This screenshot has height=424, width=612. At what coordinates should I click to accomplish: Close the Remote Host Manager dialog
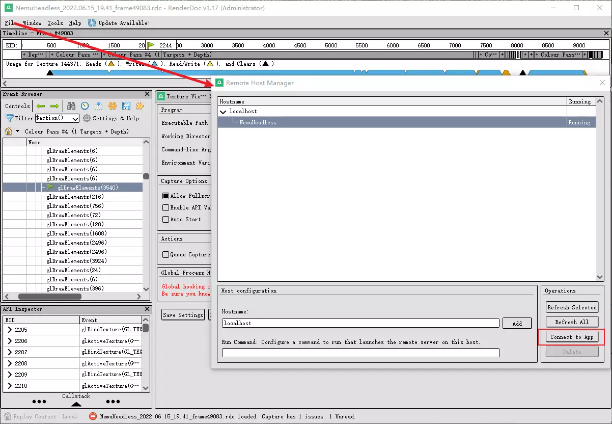pyautogui.click(x=602, y=82)
